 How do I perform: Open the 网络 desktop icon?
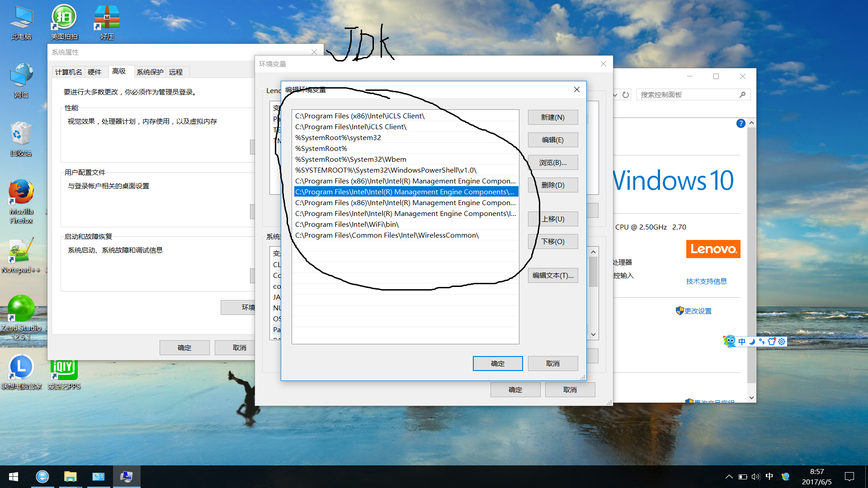click(21, 81)
